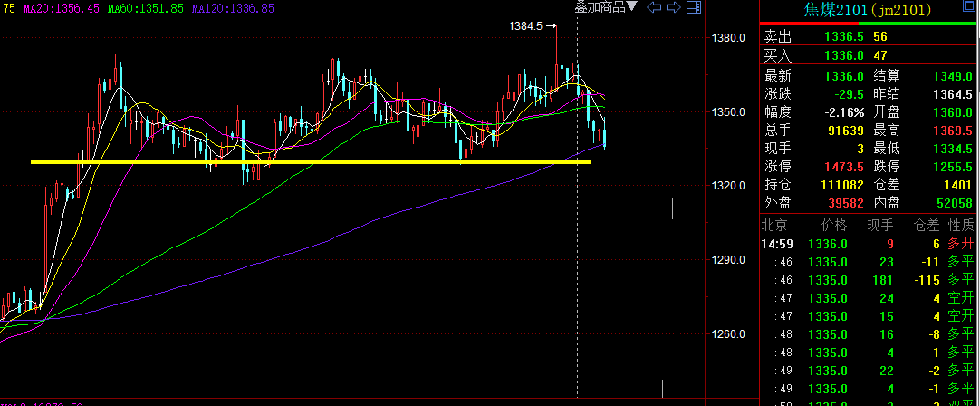Click the 1384.5 high price annotation

(527, 25)
